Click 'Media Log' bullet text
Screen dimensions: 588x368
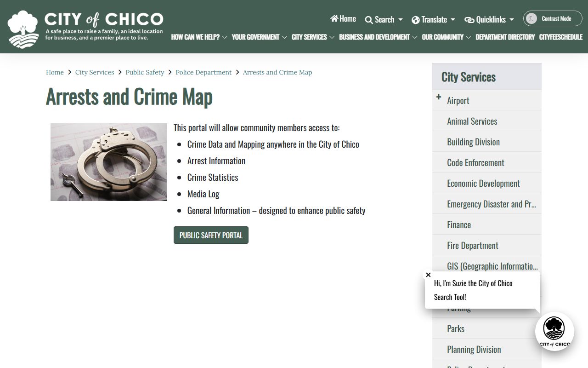203,194
